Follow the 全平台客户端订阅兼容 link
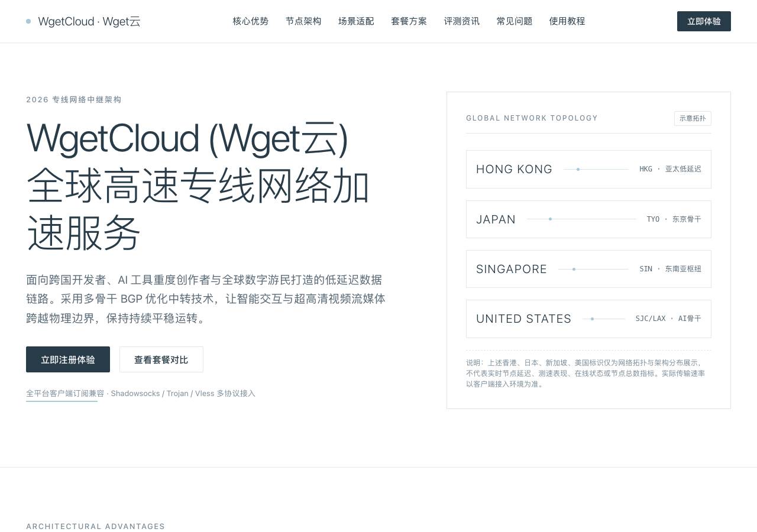Image resolution: width=757 pixels, height=532 pixels. pos(65,394)
